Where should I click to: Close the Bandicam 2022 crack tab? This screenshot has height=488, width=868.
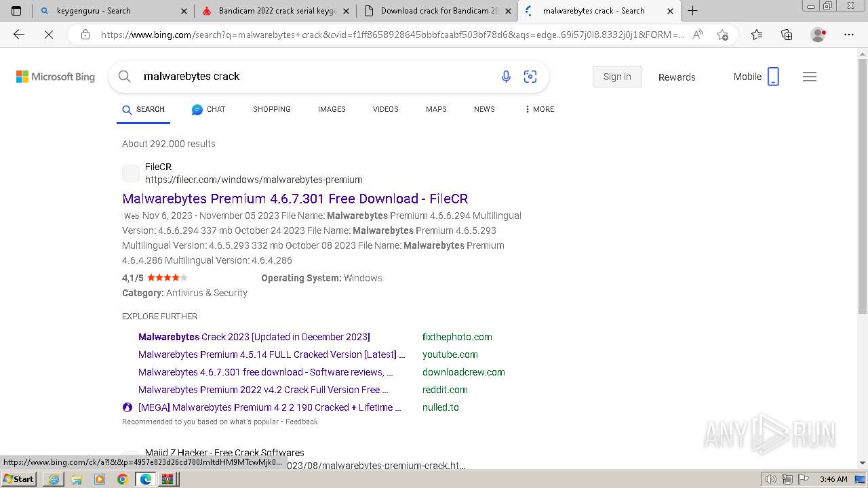tap(347, 11)
